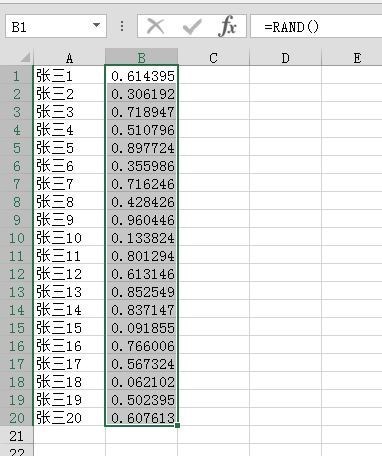This screenshot has height=456, width=382.
Task: Click cell with value 0.567324
Action: pos(142,364)
